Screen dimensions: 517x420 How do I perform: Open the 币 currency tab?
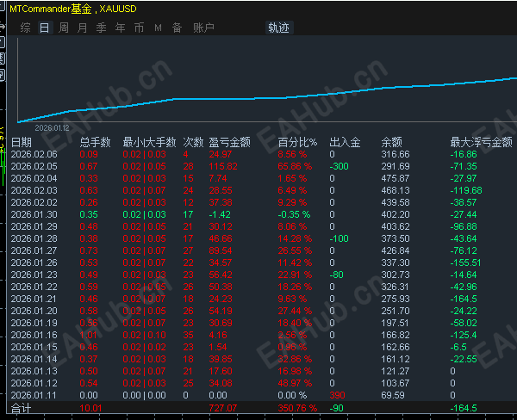[x=139, y=28]
